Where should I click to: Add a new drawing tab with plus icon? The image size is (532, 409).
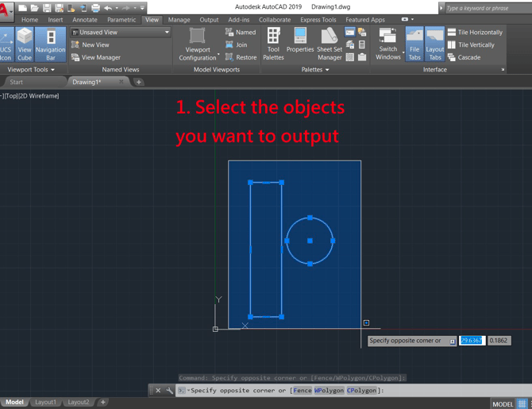(139, 82)
